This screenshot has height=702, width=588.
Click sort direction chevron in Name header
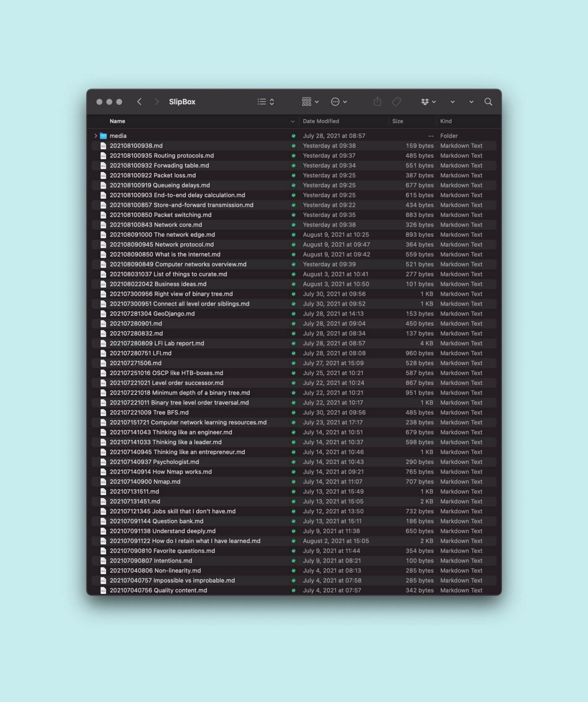292,121
